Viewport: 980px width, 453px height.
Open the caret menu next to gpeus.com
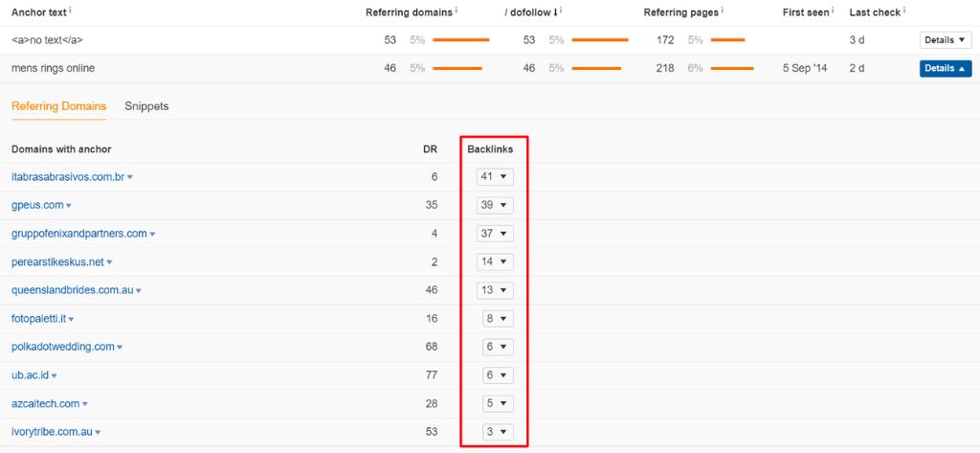tap(69, 206)
